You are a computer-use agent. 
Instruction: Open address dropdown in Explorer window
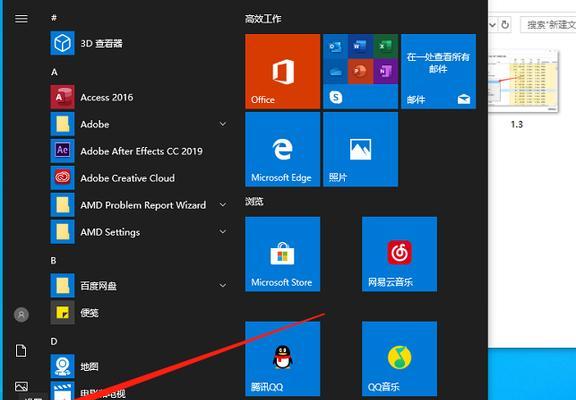pos(493,25)
